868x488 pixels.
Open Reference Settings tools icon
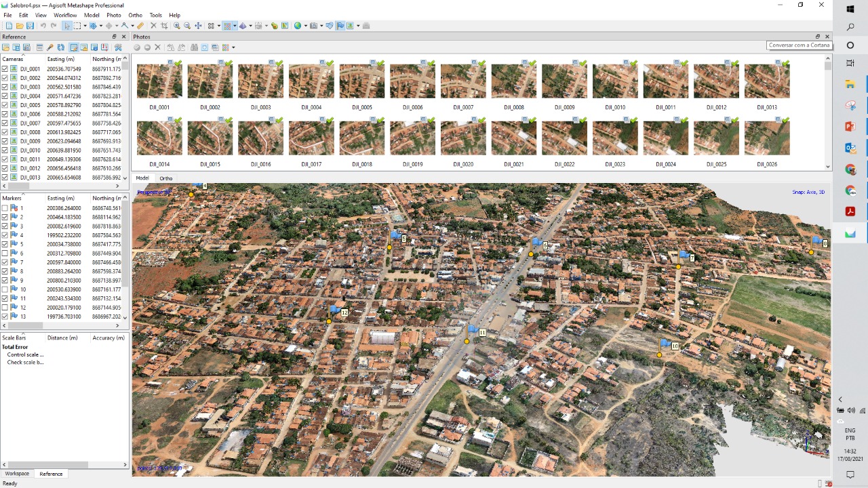point(118,47)
